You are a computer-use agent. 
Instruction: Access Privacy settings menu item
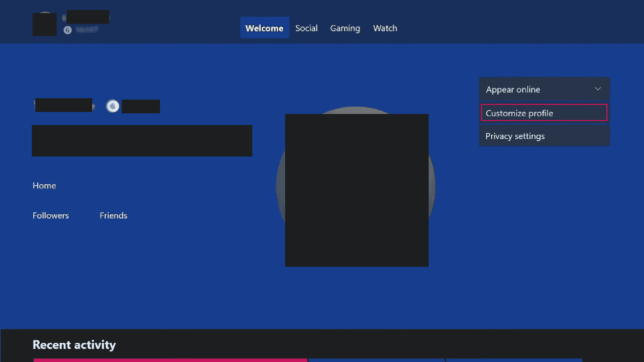[544, 136]
